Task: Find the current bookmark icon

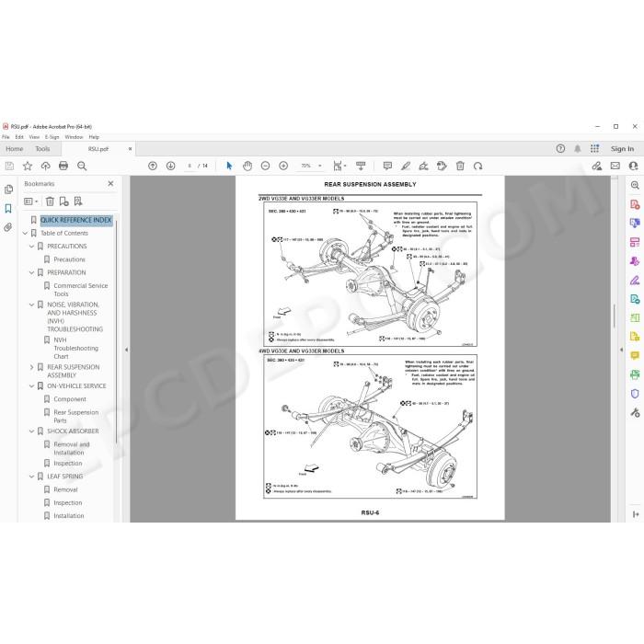Action: [x=78, y=201]
